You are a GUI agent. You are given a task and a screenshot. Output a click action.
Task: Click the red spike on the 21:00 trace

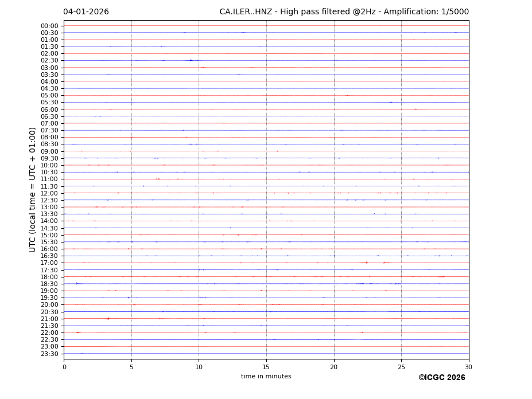click(108, 319)
